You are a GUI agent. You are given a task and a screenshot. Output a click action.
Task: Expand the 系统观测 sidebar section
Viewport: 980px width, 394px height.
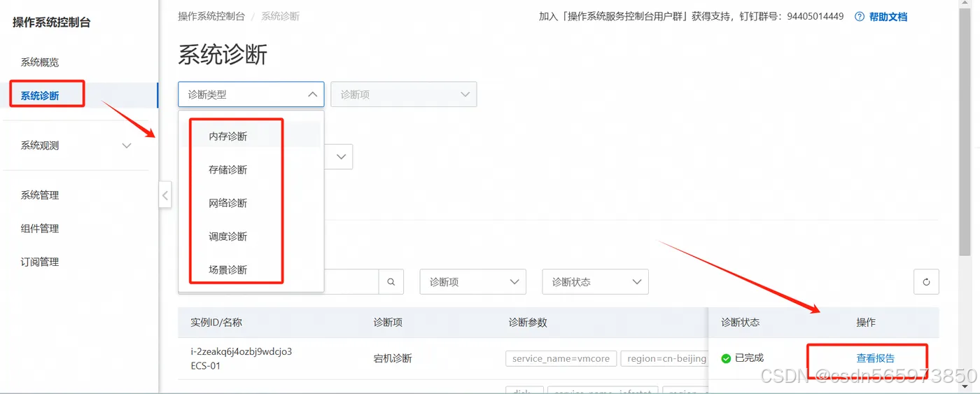pos(76,146)
